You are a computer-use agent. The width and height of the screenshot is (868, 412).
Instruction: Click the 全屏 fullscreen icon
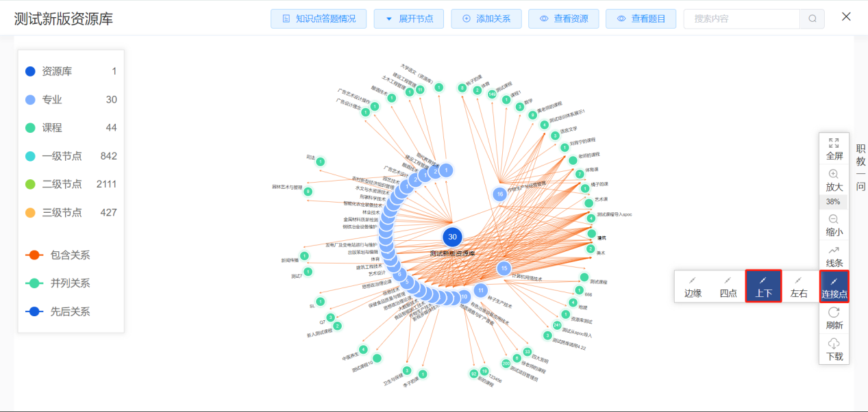point(834,144)
